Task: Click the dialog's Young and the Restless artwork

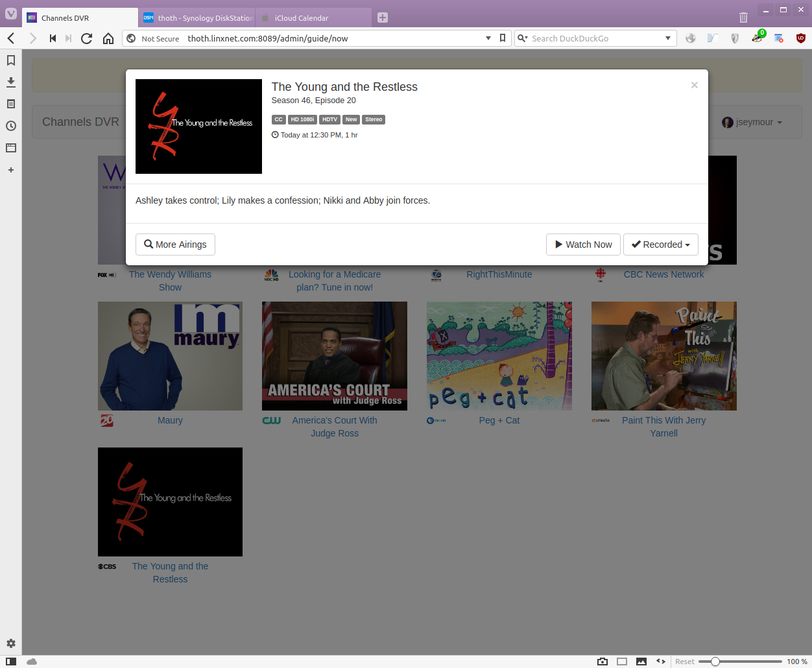Action: click(198, 126)
